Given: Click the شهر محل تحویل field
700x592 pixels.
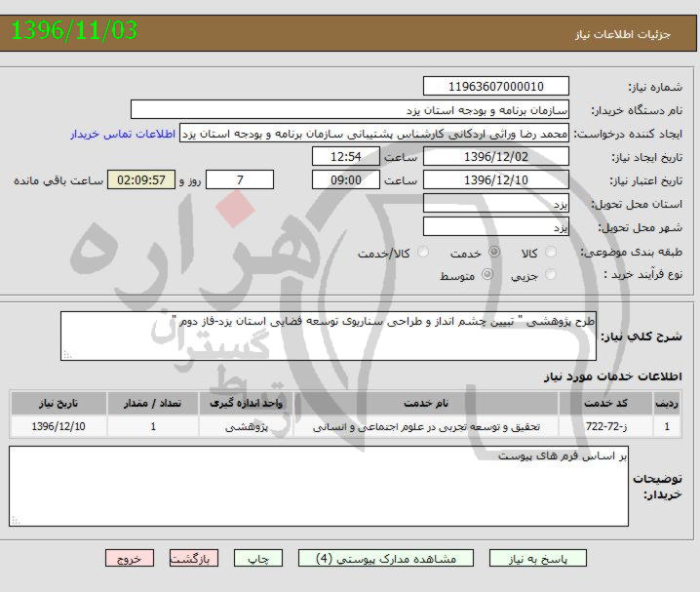Looking at the screenshot, I should [x=496, y=227].
